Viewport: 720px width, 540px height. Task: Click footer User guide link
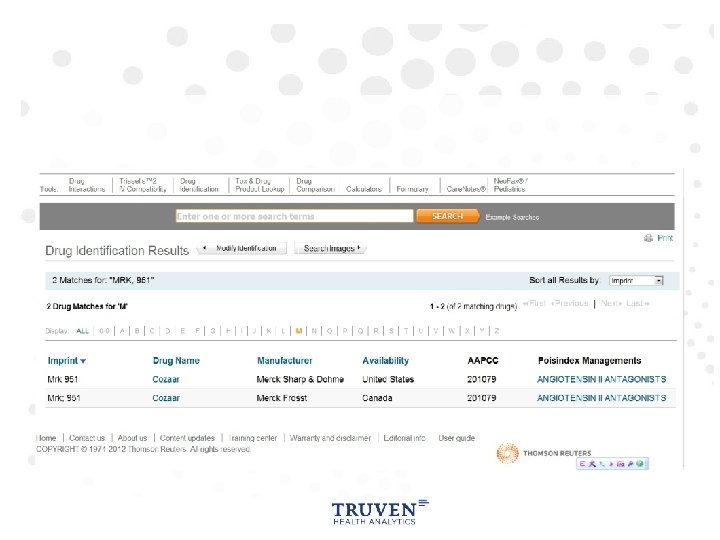pos(456,438)
